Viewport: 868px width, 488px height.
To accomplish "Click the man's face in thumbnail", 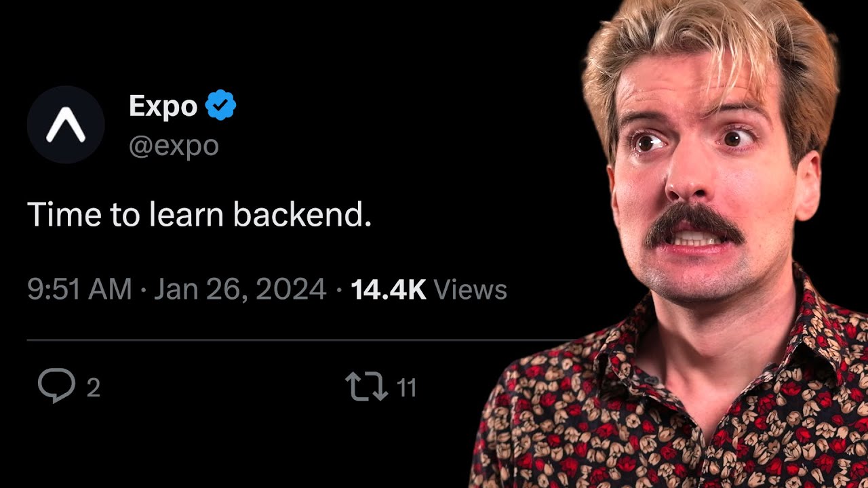I will click(x=702, y=183).
